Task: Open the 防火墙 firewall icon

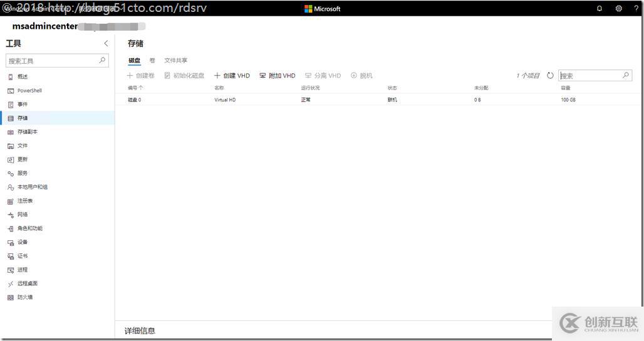Action: (x=11, y=297)
